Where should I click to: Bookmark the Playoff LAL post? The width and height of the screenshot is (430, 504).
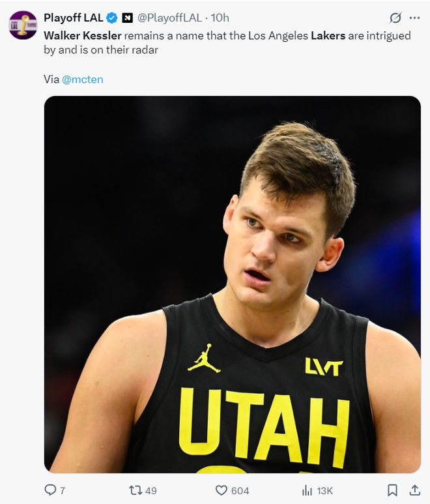click(x=392, y=490)
